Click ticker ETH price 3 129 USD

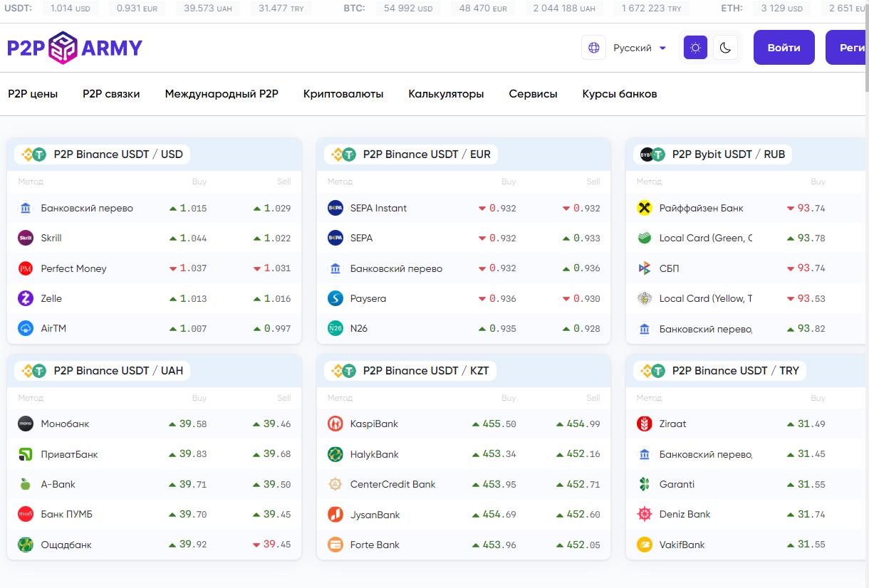click(x=781, y=9)
